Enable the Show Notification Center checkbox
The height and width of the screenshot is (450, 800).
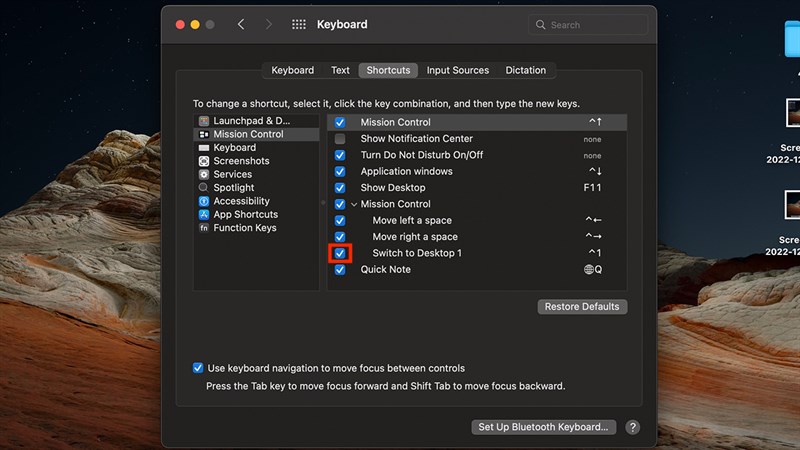340,139
